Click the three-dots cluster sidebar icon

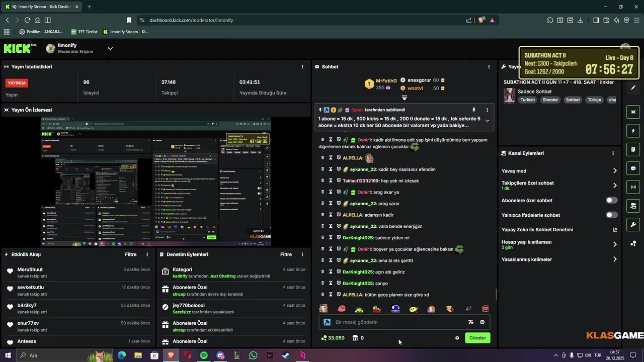[633, 243]
